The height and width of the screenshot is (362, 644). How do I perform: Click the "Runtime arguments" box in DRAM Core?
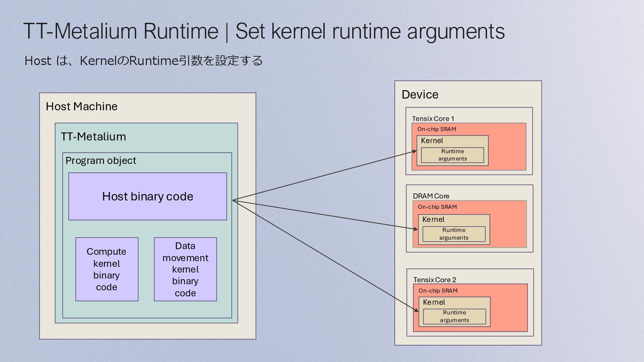click(x=454, y=234)
